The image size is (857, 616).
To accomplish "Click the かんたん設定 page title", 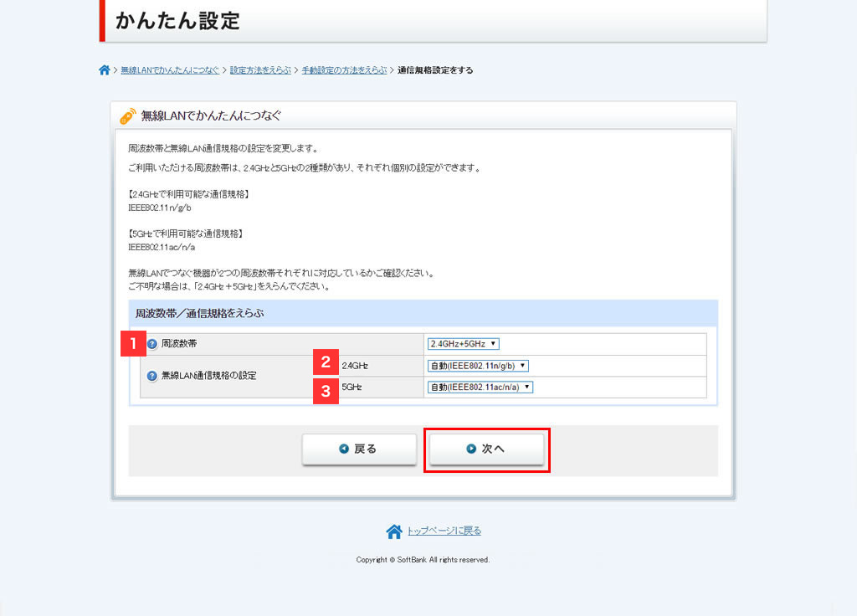I will (177, 21).
